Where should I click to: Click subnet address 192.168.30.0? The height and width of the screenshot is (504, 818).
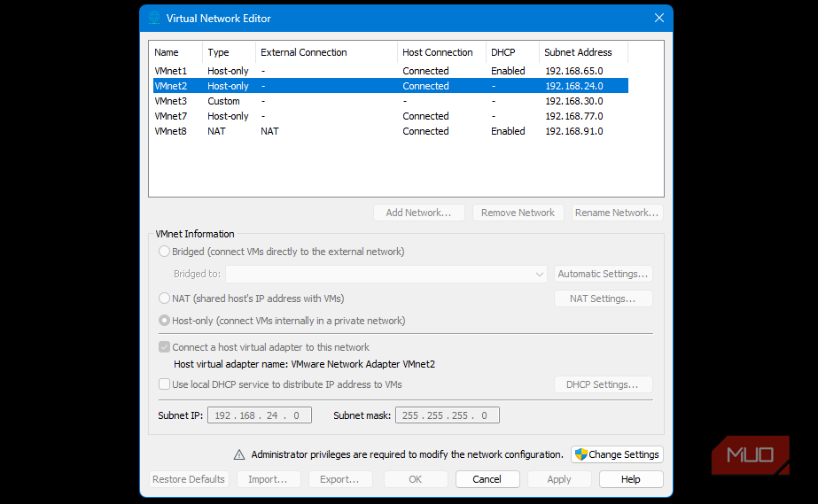tap(574, 101)
